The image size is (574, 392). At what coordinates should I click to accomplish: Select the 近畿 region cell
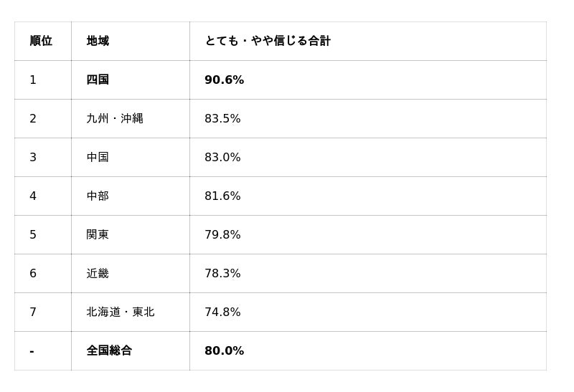98,273
